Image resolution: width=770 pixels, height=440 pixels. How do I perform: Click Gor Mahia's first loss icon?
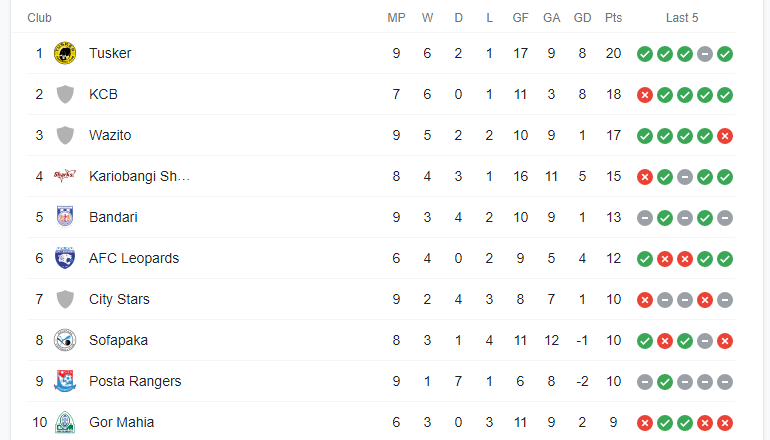(645, 423)
